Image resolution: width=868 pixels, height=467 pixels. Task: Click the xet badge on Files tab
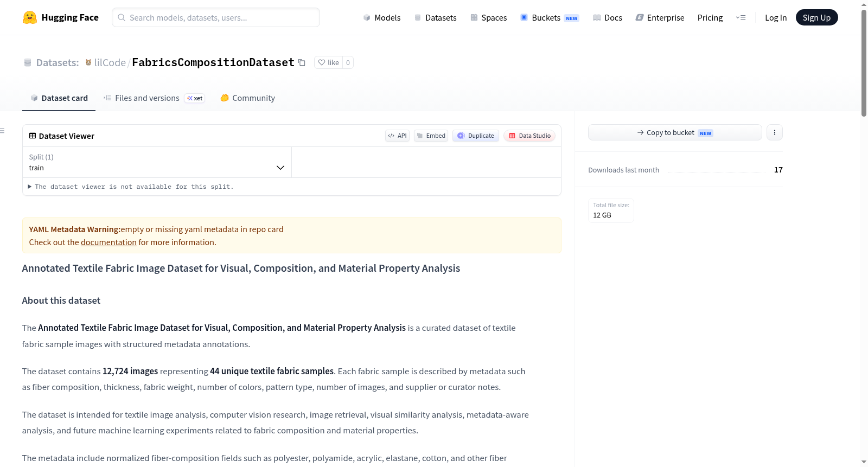click(195, 98)
